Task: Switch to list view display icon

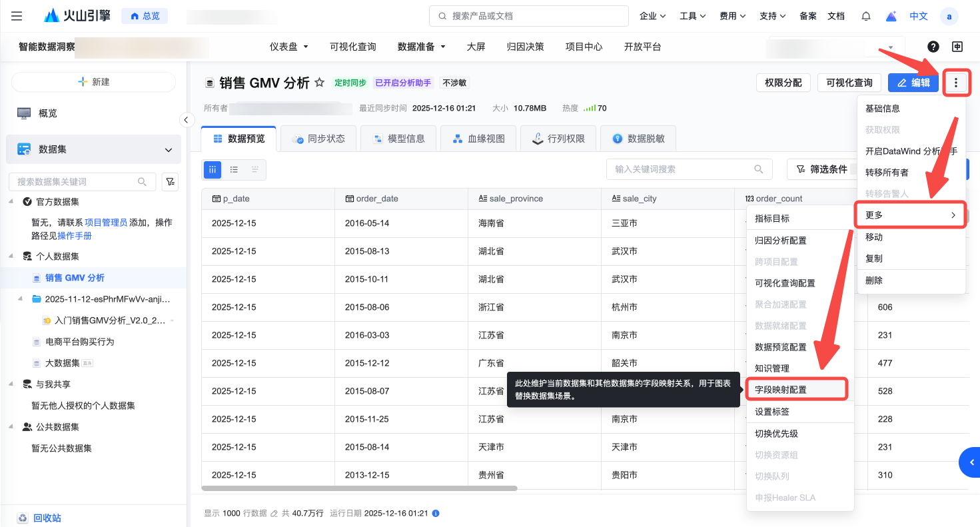Action: (x=234, y=170)
